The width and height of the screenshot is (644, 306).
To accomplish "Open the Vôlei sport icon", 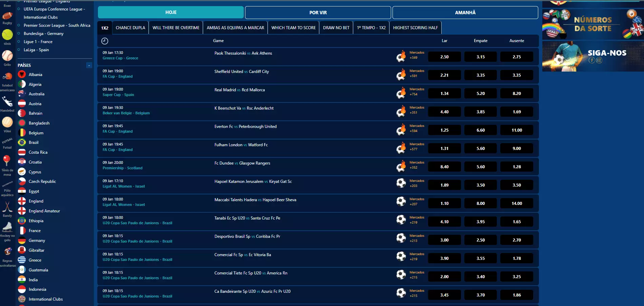I will (x=7, y=122).
